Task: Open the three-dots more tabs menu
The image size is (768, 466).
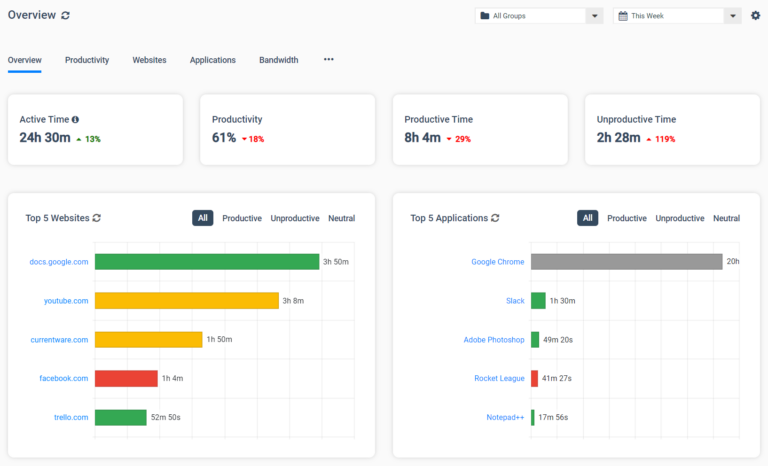Action: pos(329,59)
